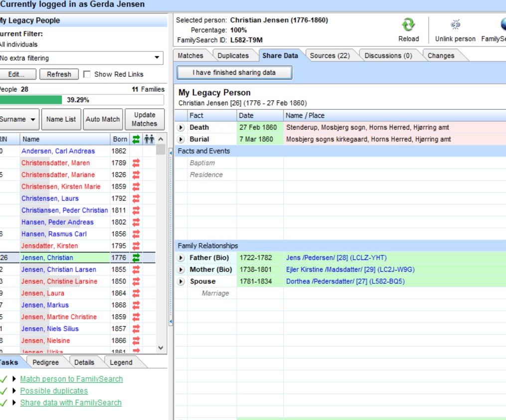Toggle the Show Red Links checkbox
This screenshot has width=506, height=420.
87,74
